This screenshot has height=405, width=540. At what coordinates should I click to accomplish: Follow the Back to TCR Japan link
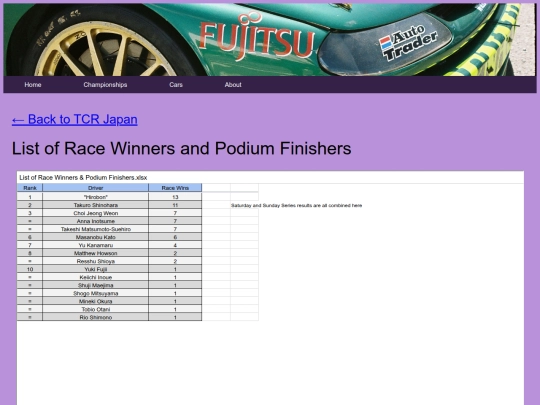pos(74,120)
